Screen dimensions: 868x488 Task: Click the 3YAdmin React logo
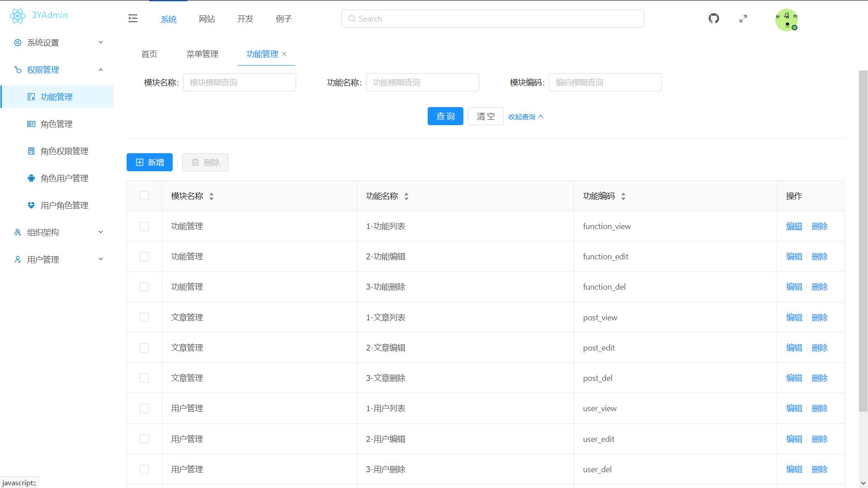coord(18,16)
